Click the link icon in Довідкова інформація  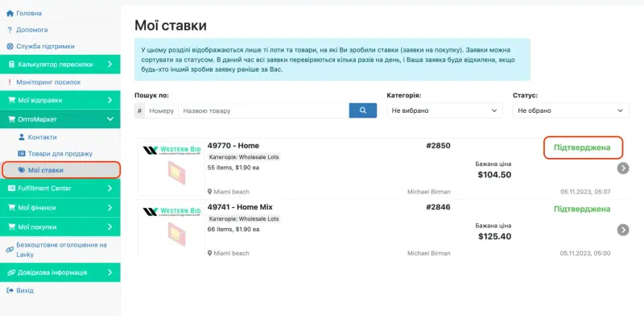coord(11,272)
